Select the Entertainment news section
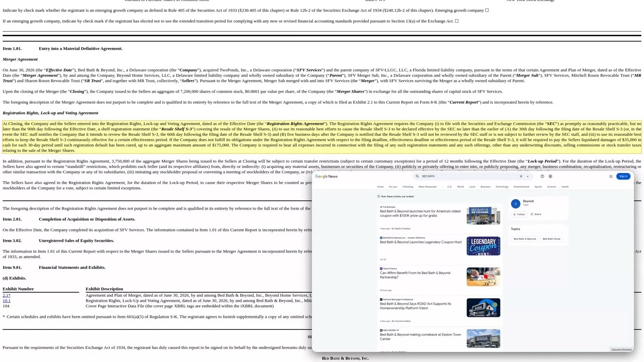Image resolution: width=644 pixels, height=362 pixels. [x=521, y=187]
